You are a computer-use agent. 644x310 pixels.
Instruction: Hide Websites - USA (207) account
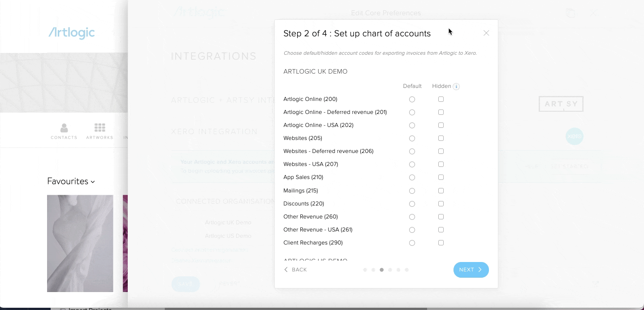click(x=441, y=164)
